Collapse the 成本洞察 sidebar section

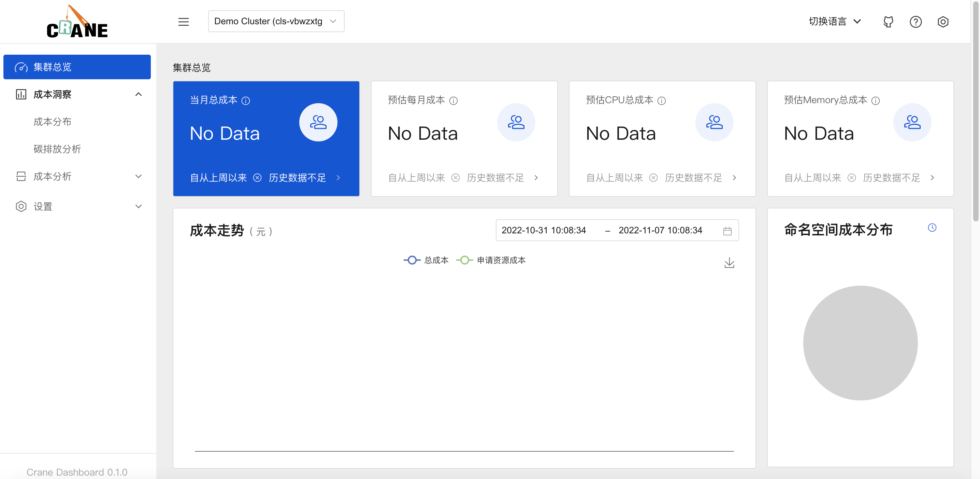click(138, 94)
